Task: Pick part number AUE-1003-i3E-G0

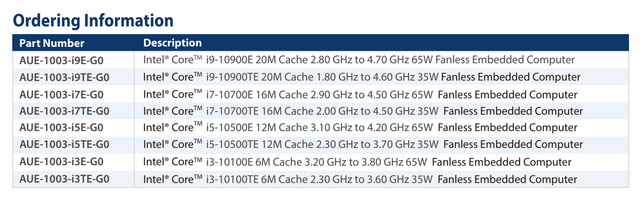Action: click(61, 162)
